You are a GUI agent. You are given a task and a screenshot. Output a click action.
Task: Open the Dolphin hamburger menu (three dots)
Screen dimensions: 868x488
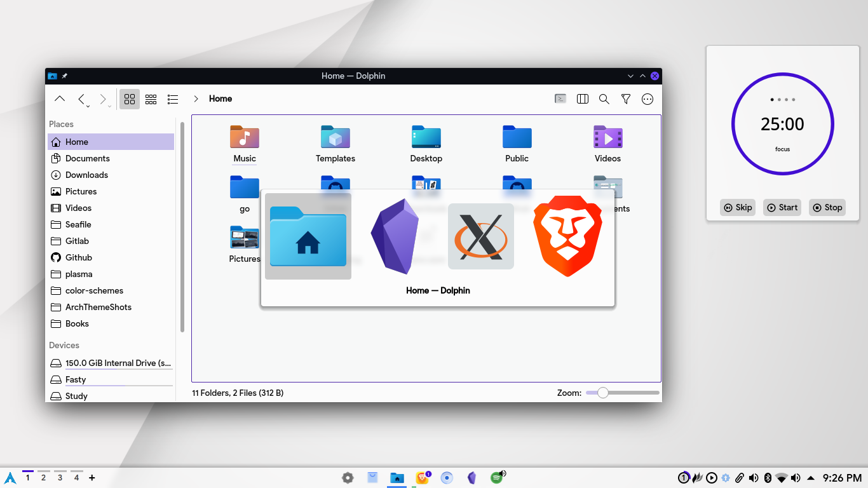point(648,98)
